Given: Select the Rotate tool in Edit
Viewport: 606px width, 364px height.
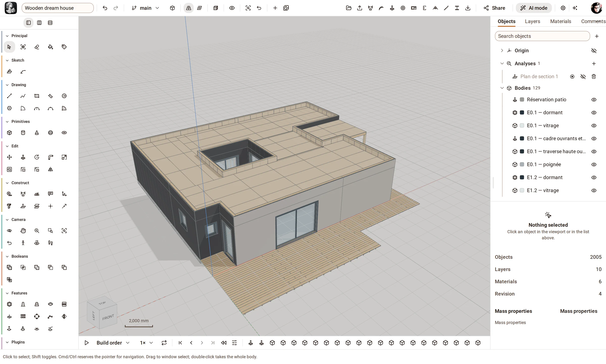Looking at the screenshot, I should 37,157.
